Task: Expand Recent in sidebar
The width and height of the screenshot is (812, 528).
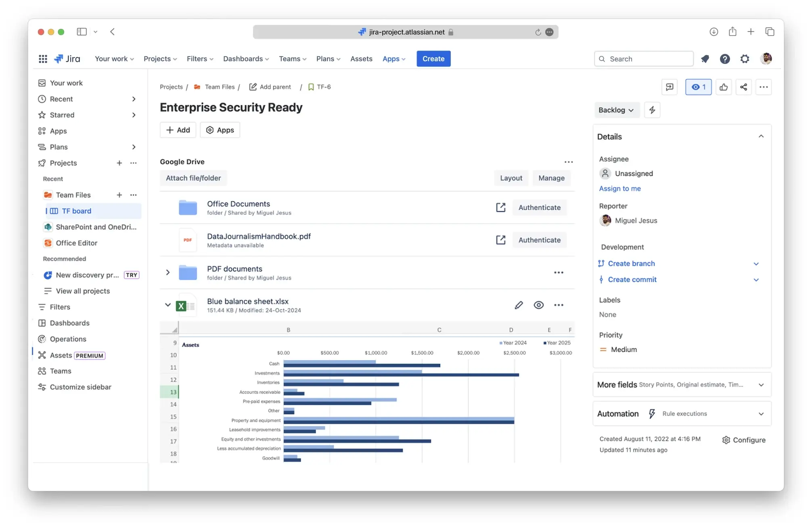Action: 134,99
